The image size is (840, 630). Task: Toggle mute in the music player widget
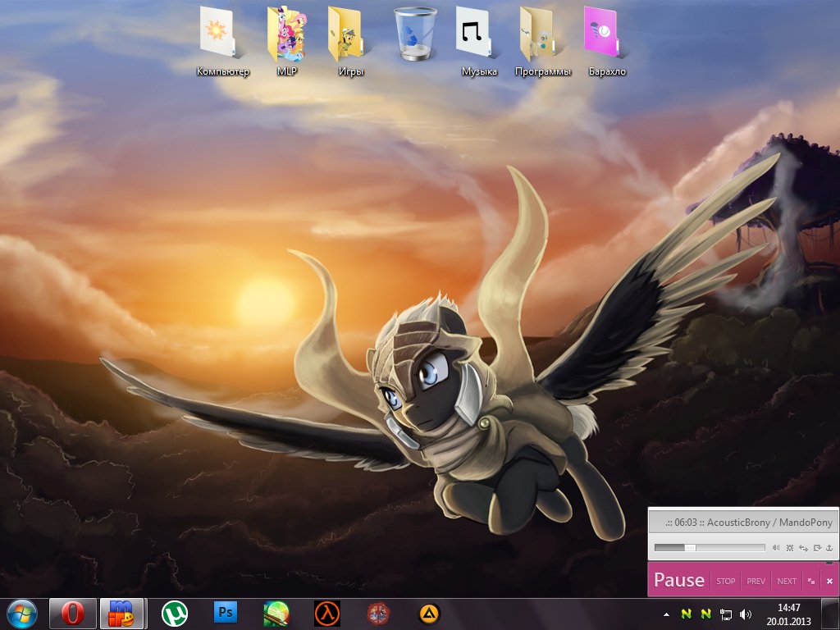click(x=775, y=547)
